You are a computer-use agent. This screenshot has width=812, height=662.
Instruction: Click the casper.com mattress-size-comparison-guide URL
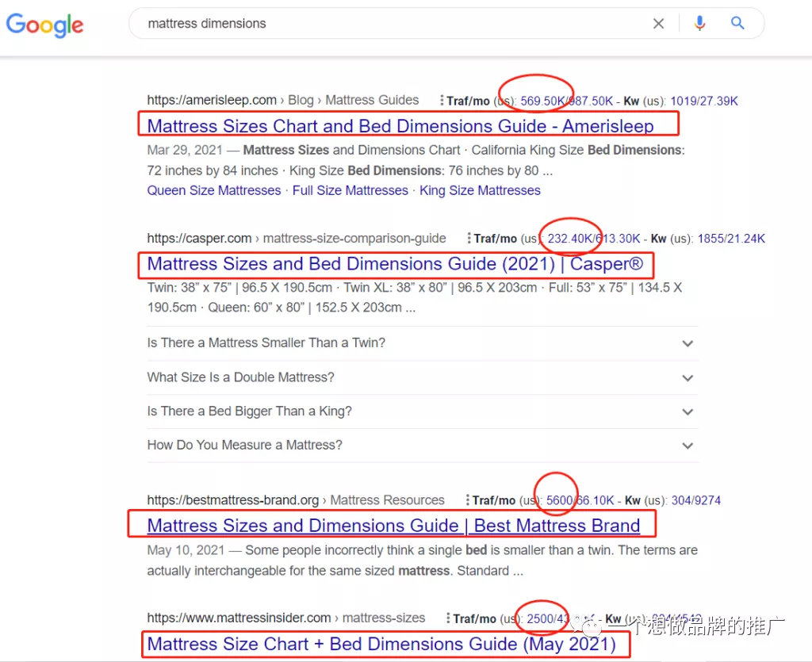(297, 238)
